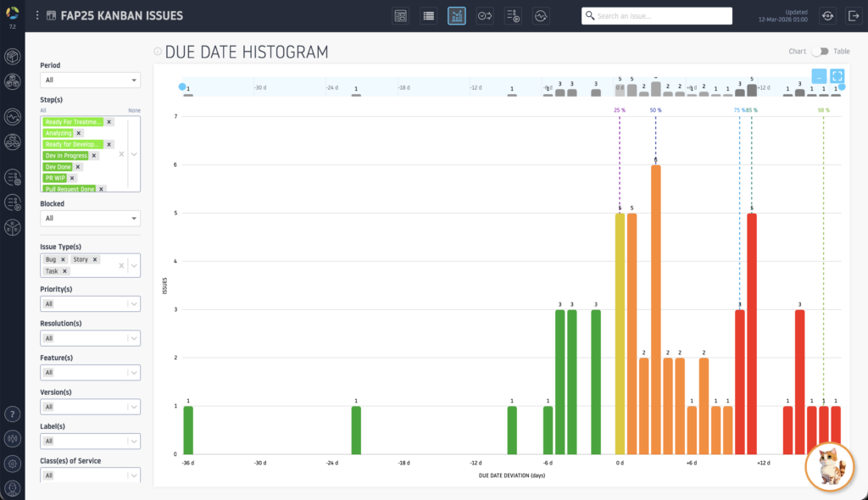The width and height of the screenshot is (868, 500).
Task: Select All link above Steps list
Action: click(x=42, y=110)
